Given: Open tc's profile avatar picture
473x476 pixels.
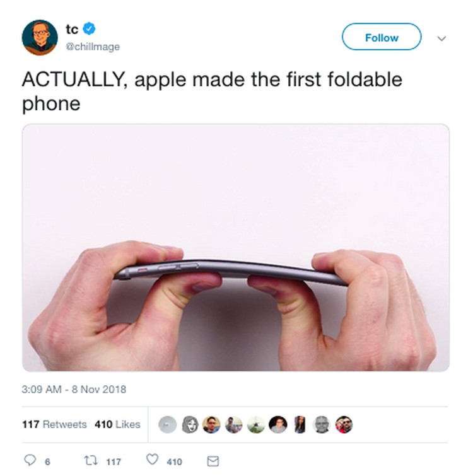Looking at the screenshot, I should pyautogui.click(x=40, y=38).
